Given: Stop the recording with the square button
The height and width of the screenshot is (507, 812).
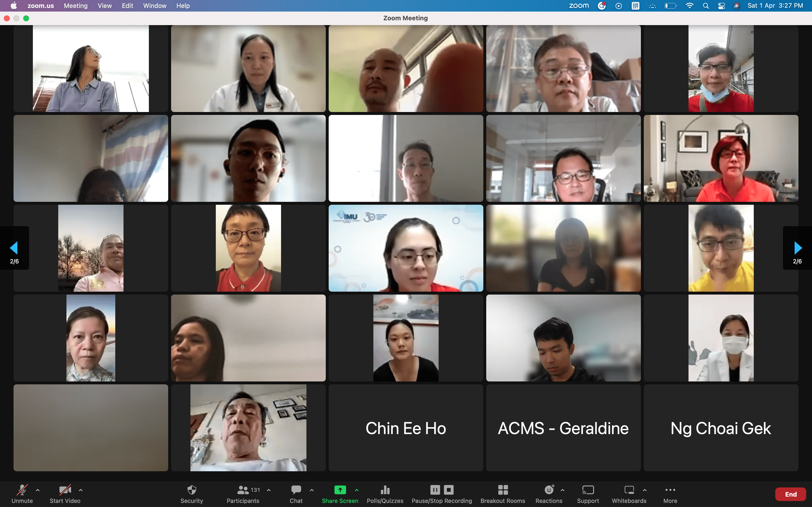Looking at the screenshot, I should coord(449,490).
